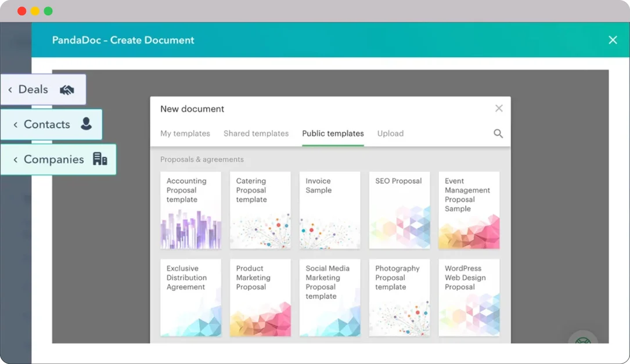Collapse the Contacts chevron
Image resolution: width=630 pixels, height=364 pixels.
pyautogui.click(x=15, y=125)
